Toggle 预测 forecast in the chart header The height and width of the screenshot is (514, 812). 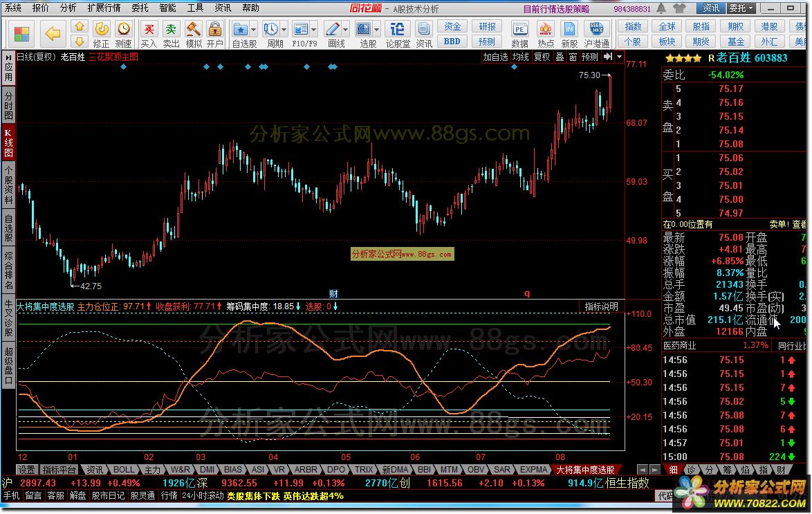[x=590, y=57]
